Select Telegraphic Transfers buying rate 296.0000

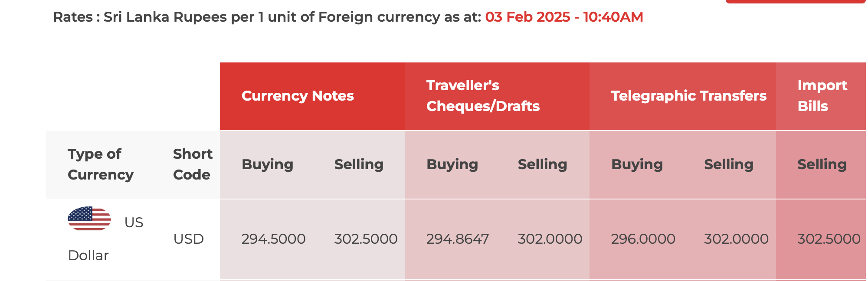(x=643, y=239)
